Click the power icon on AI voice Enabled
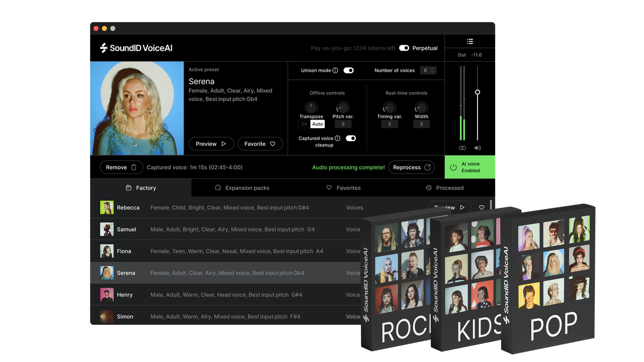The width and height of the screenshot is (644, 362). coord(453,167)
